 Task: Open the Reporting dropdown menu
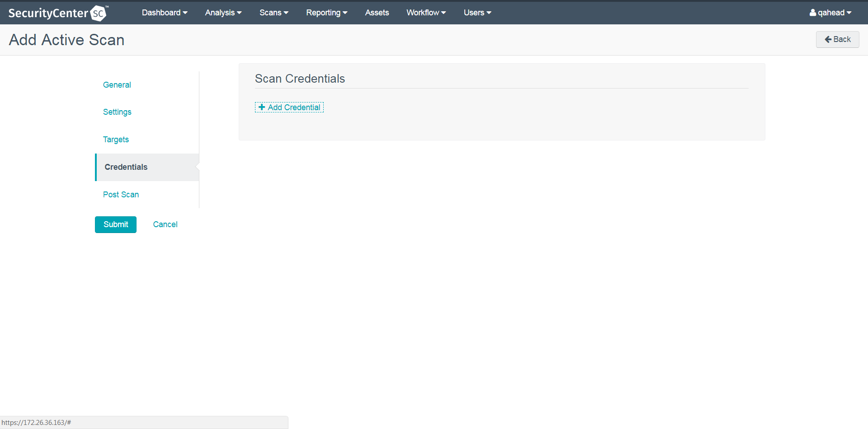point(326,13)
